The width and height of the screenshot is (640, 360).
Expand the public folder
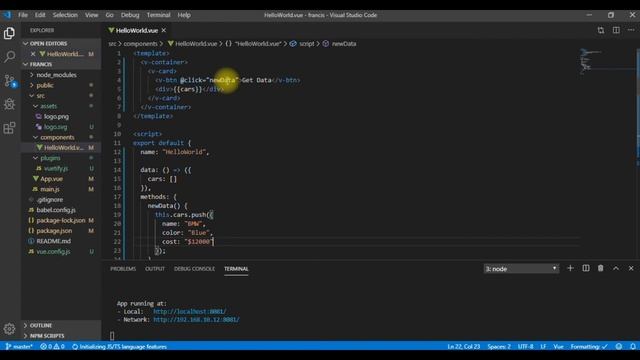(x=44, y=85)
